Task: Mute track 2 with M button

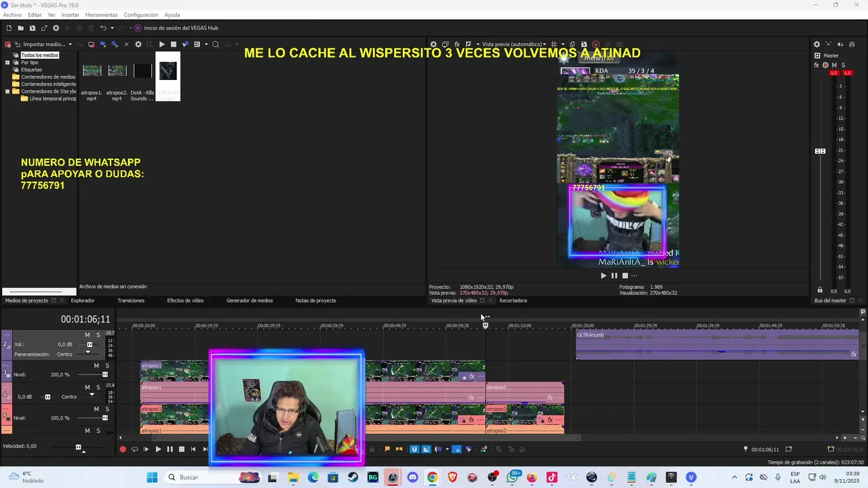Action: [x=87, y=335]
